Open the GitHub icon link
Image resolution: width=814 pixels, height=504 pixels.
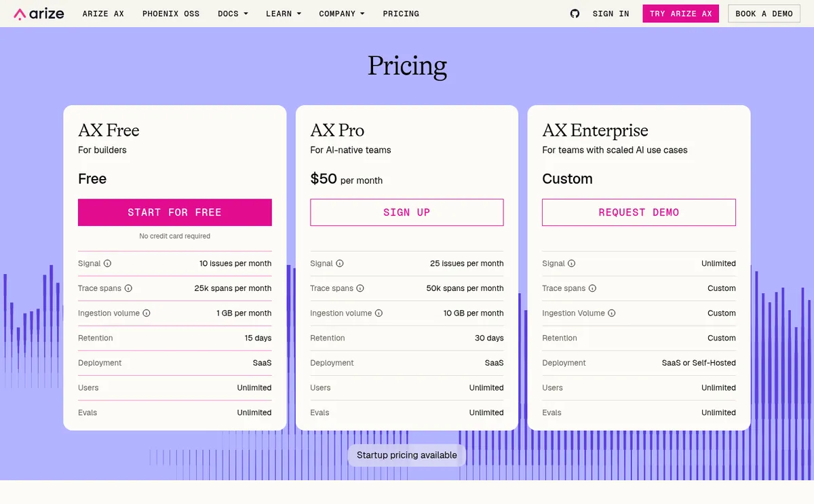coord(575,14)
